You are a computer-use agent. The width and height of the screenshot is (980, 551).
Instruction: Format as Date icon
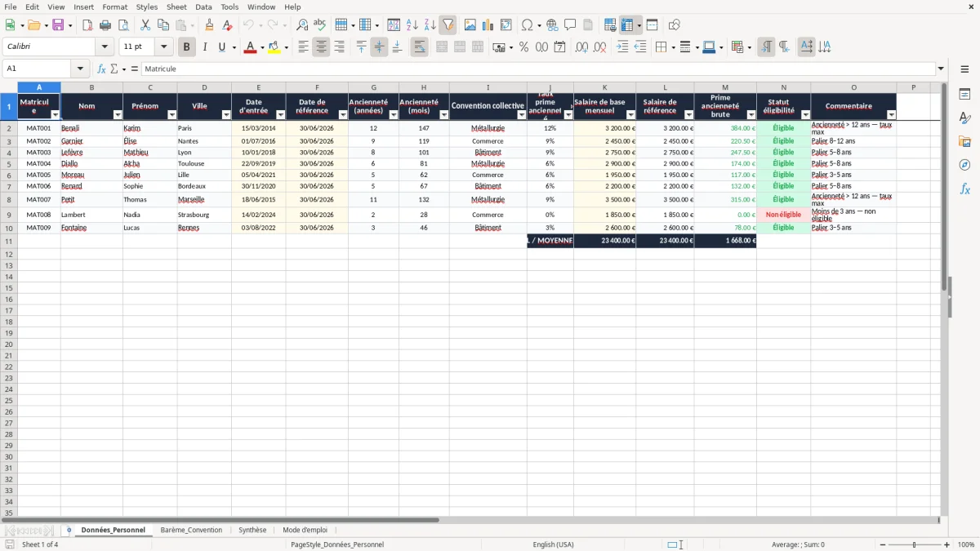coord(559,47)
